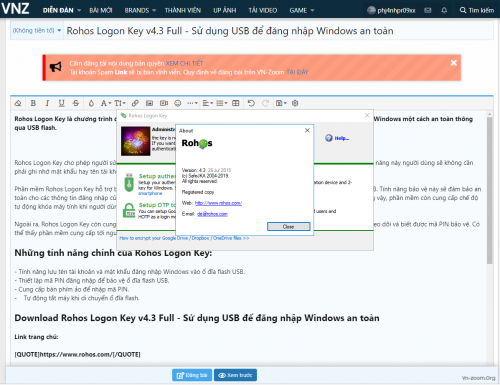The width and height of the screenshot is (500, 385).
Task: Click the insert table icon
Action: click(236, 103)
